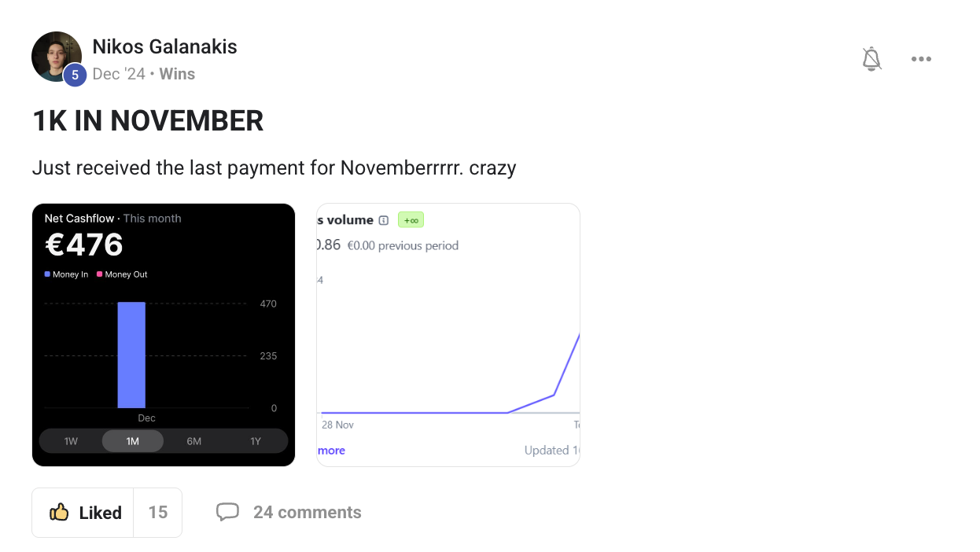Open the Wins category link
Viewport: 980px width, 552px height.
click(177, 74)
